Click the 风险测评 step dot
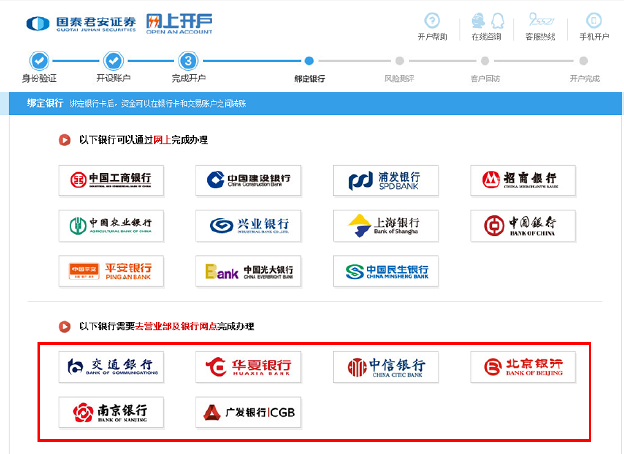Viewport: 624px width, 454px height. click(400, 61)
